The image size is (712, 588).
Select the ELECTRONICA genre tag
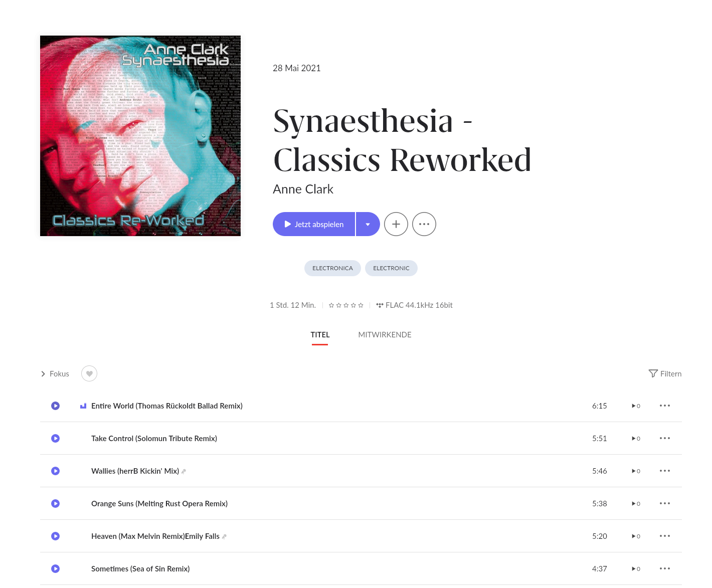(x=332, y=268)
